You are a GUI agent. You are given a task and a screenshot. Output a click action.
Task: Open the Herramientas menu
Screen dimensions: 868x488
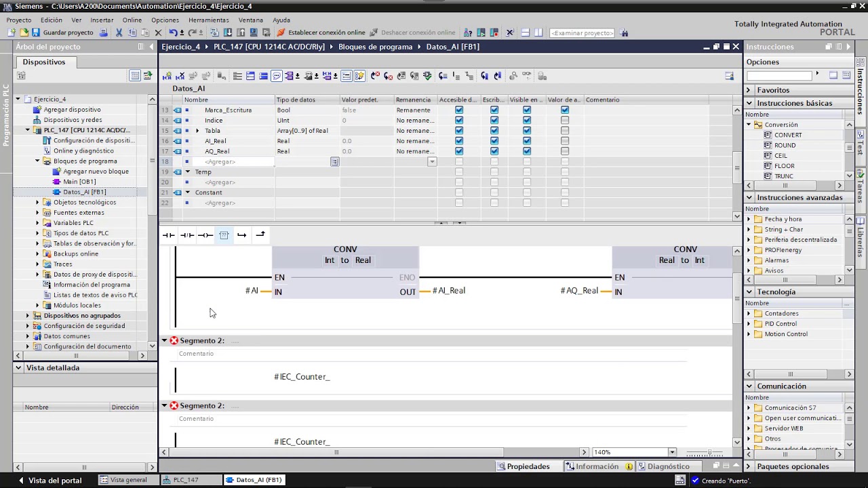[x=208, y=20]
